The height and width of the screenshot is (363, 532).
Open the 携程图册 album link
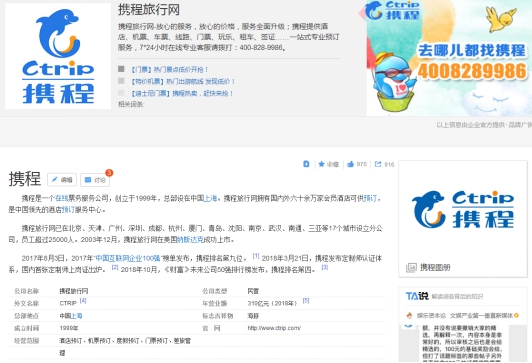pyautogui.click(x=435, y=268)
